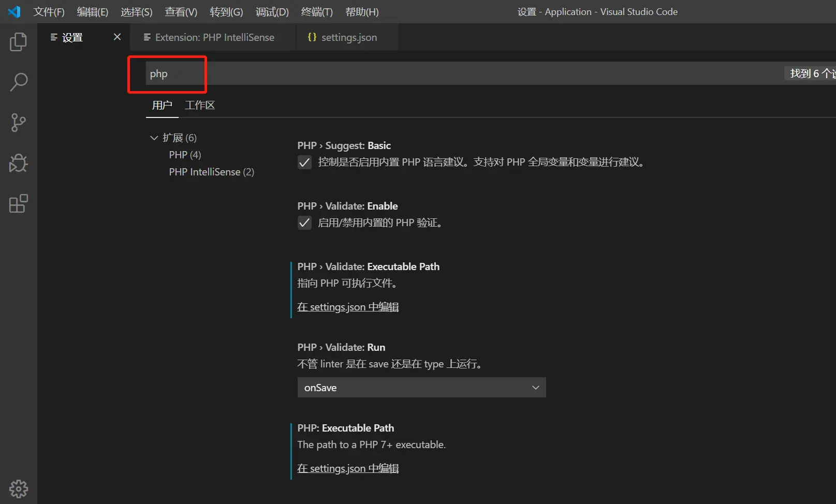Select PHP (4) in settings tree
Screen dimensions: 836x504
[185, 155]
